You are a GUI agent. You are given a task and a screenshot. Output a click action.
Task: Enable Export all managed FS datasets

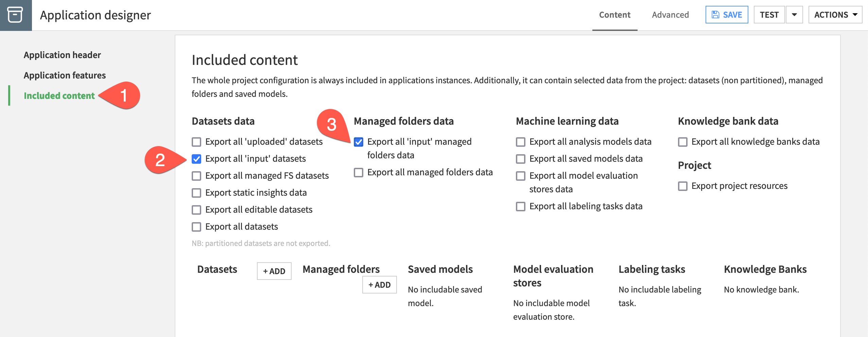pyautogui.click(x=196, y=176)
